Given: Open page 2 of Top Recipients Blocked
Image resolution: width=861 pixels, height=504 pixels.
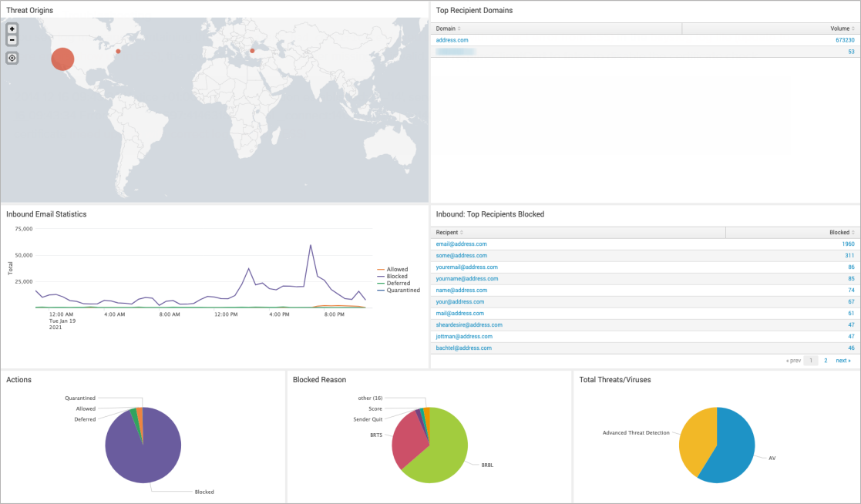Looking at the screenshot, I should tap(826, 360).
